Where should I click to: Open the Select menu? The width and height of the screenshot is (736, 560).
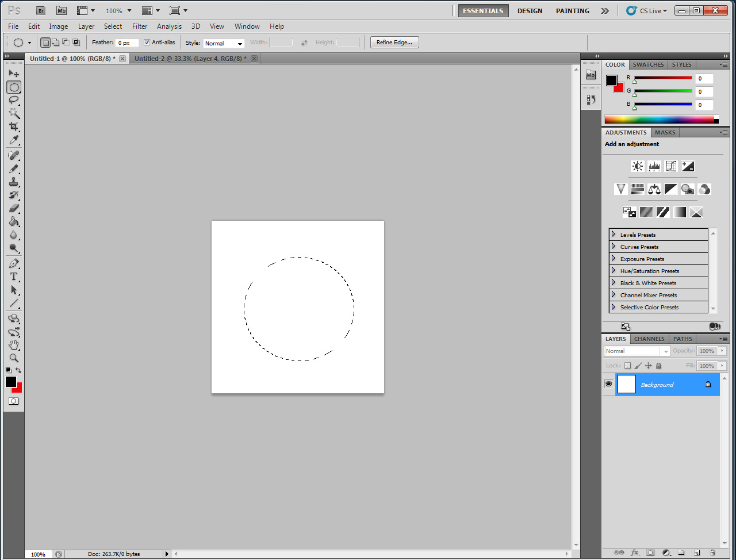click(113, 26)
